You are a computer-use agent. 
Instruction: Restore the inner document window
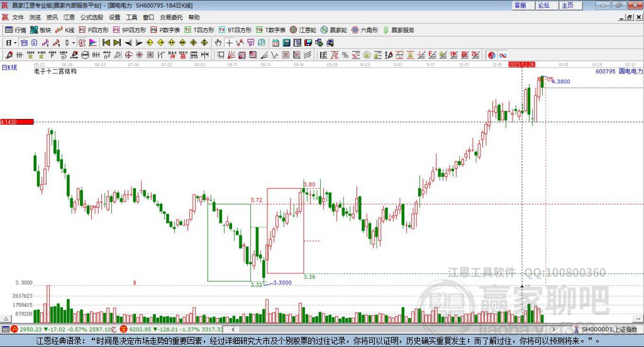tap(630, 17)
